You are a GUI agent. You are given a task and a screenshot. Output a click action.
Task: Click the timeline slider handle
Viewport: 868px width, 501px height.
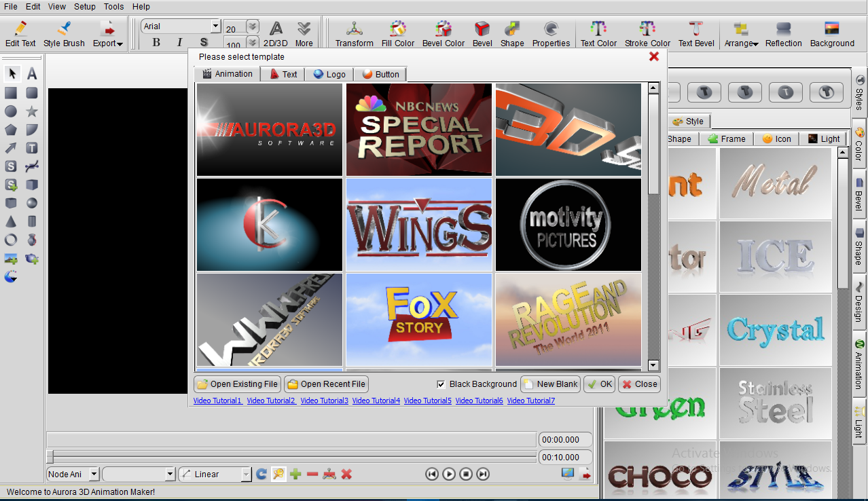[50, 457]
